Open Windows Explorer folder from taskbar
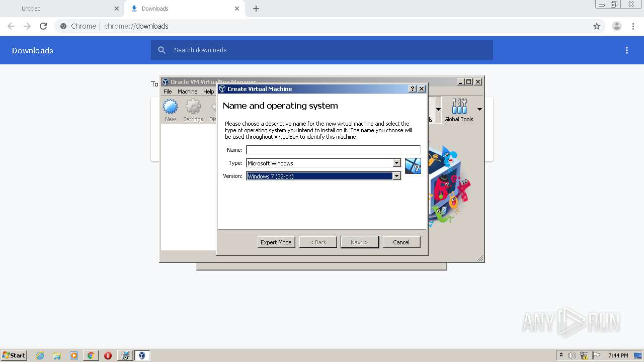Screen dimensions: 644x362 57,355
